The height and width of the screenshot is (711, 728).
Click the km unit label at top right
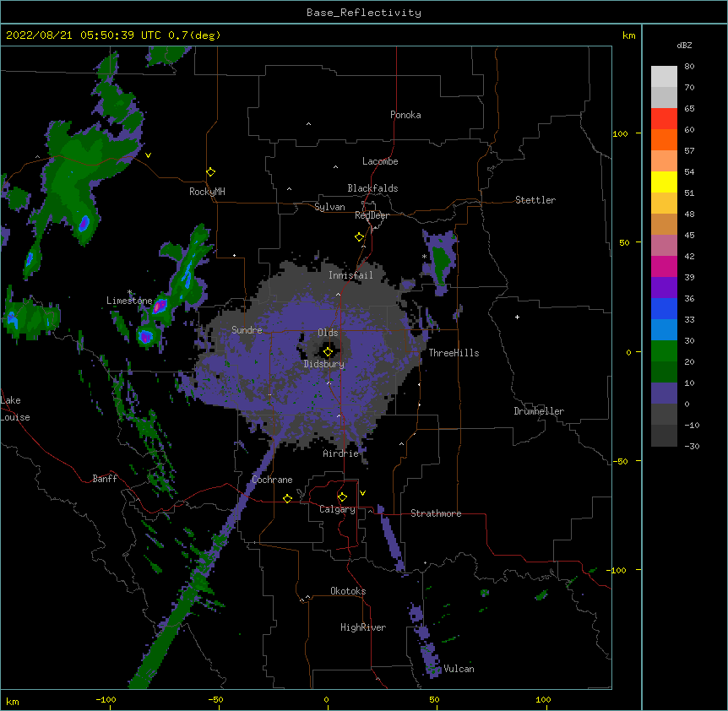pyautogui.click(x=628, y=35)
